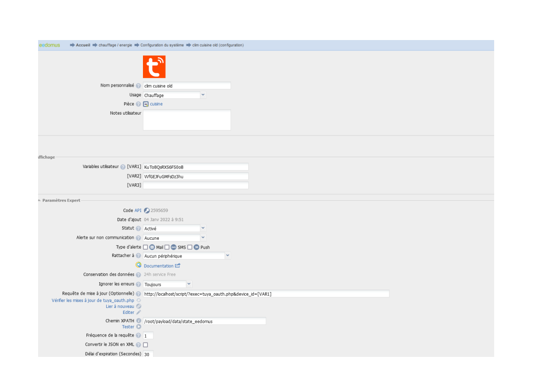Screen dimensions: 555x392
Task: Click the API code value 2595659
Action: point(159,211)
